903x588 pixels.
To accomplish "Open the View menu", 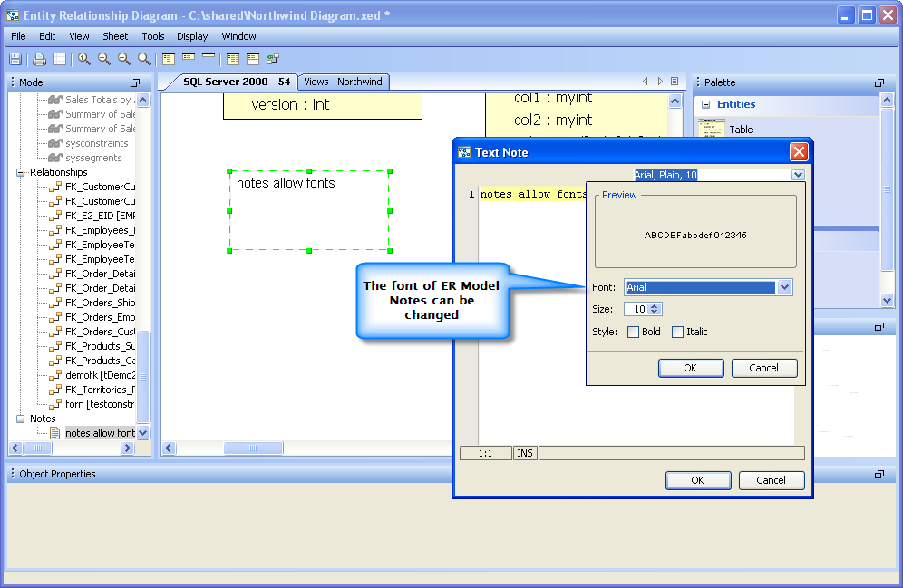I will [x=79, y=36].
